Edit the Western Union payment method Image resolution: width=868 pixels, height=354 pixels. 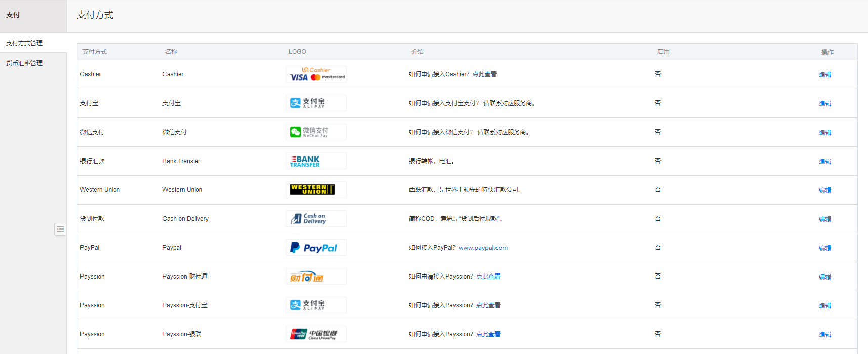(x=825, y=190)
